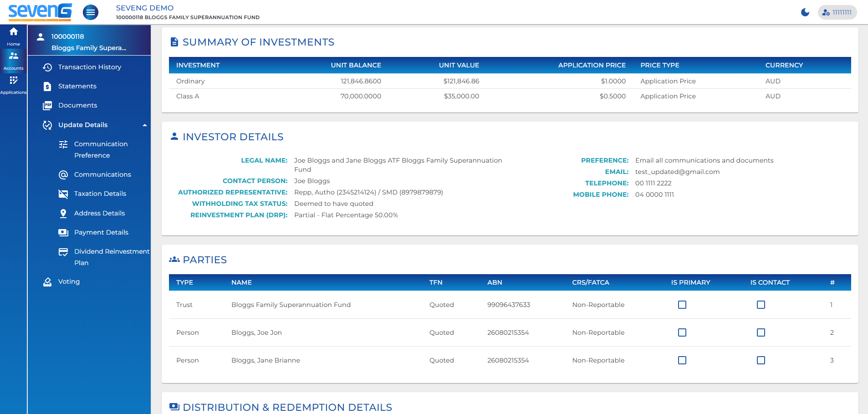Click the Address Details map pin icon
Image resolution: width=868 pixels, height=414 pixels.
[63, 213]
